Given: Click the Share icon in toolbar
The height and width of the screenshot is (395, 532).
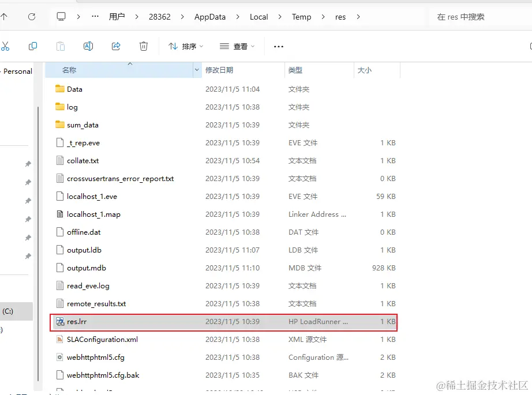Looking at the screenshot, I should 116,46.
